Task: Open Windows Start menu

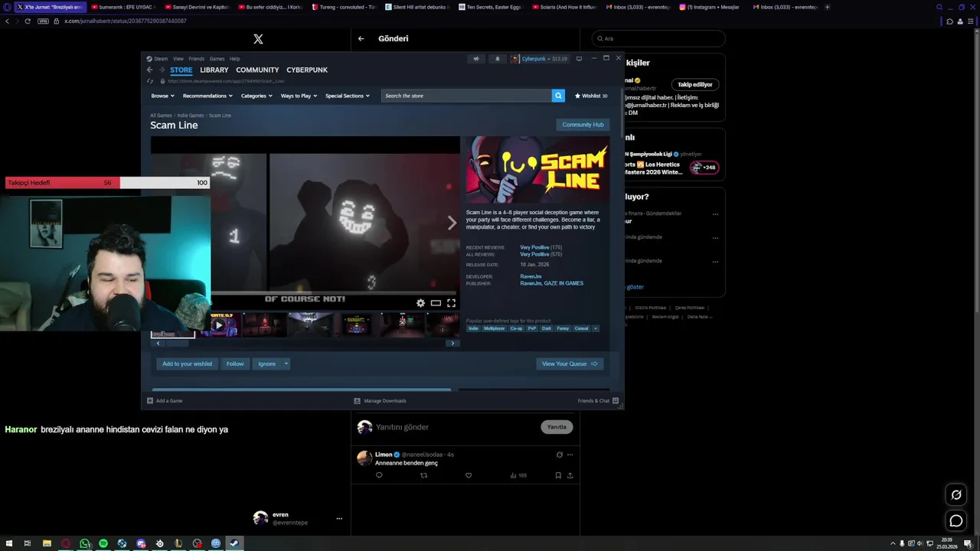Action: click(9, 543)
